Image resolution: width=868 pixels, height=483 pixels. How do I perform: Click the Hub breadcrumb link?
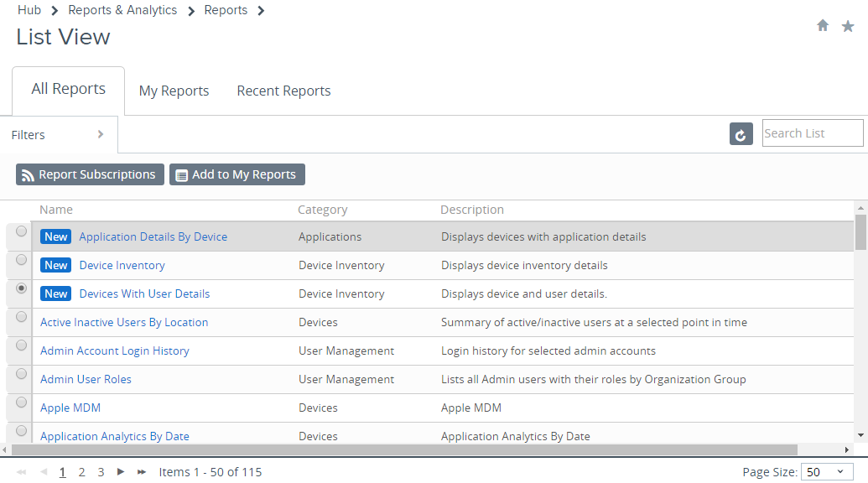[29, 10]
